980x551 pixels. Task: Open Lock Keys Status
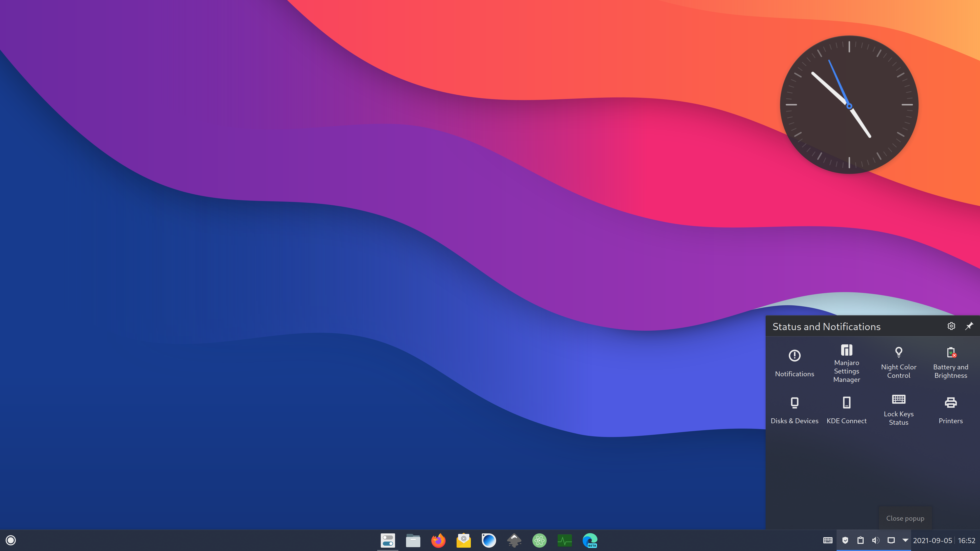coord(899,410)
